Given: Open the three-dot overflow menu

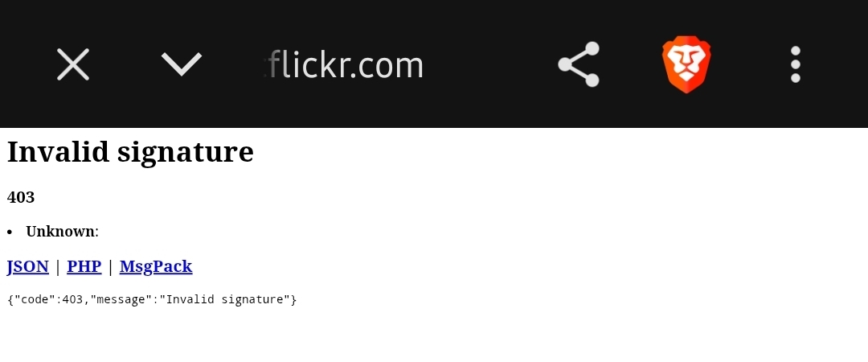Looking at the screenshot, I should [796, 64].
